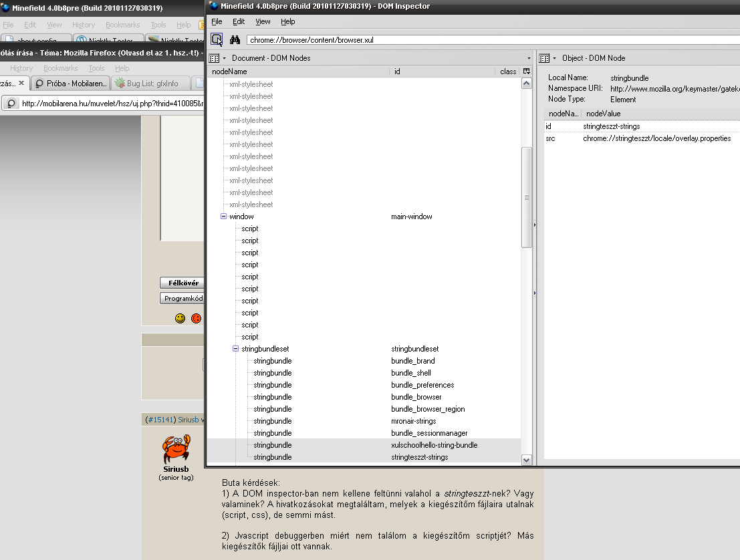Select stringbundle row bundle_browser_region
Image resolution: width=740 pixels, height=560 pixels.
coord(364,409)
